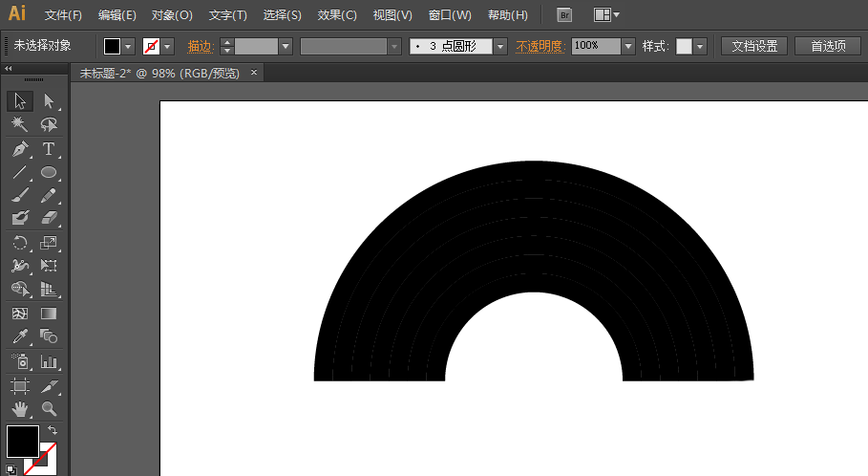The image size is (868, 476).
Task: Choose the Zoom magnifier tool
Action: click(x=49, y=409)
